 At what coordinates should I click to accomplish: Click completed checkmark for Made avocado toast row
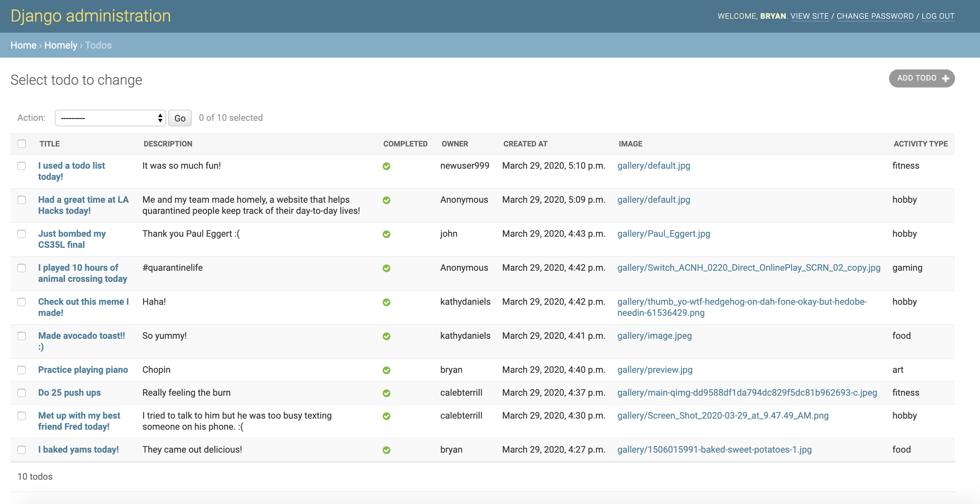(386, 336)
